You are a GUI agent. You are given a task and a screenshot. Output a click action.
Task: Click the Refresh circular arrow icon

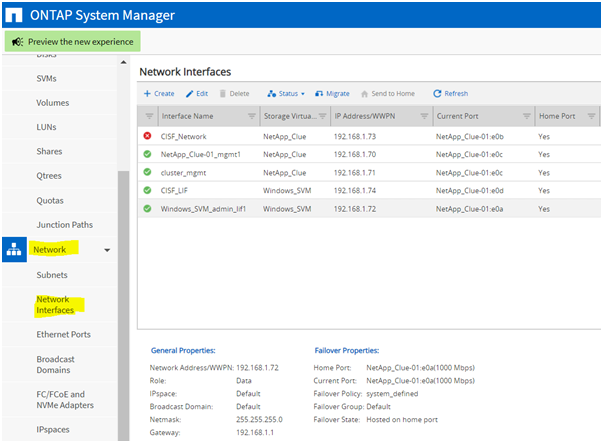pos(437,93)
